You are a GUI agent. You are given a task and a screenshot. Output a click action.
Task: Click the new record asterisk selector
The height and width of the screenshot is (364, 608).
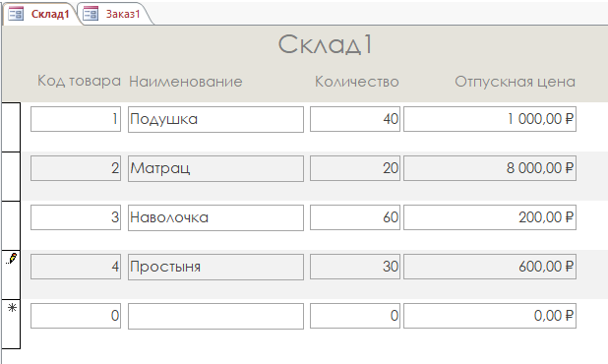click(12, 308)
